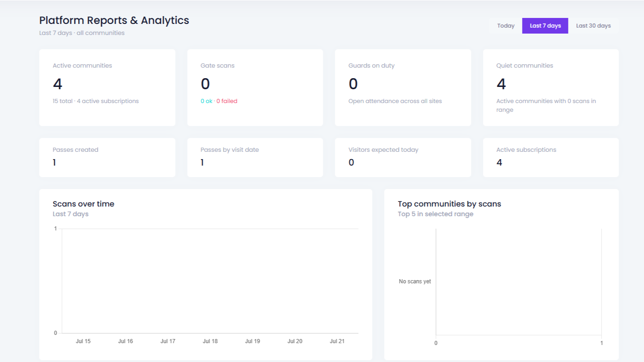Click the Active subscriptions label
This screenshot has height=362, width=644.
click(x=526, y=150)
